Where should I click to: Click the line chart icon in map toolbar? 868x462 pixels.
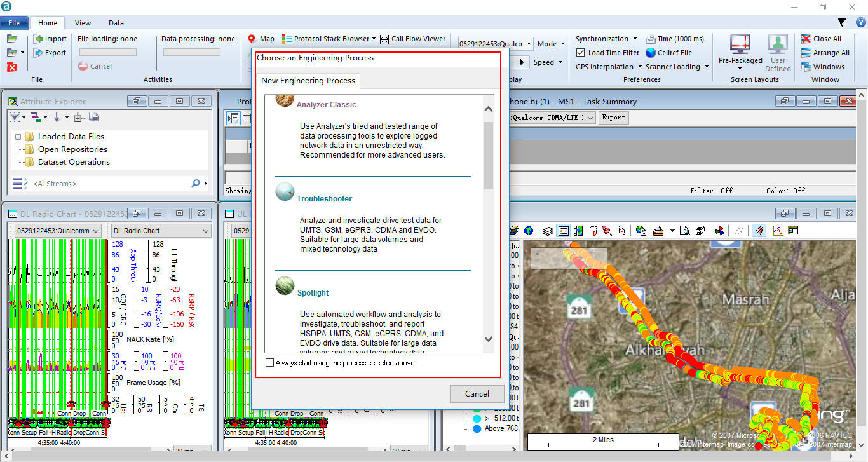(x=778, y=231)
